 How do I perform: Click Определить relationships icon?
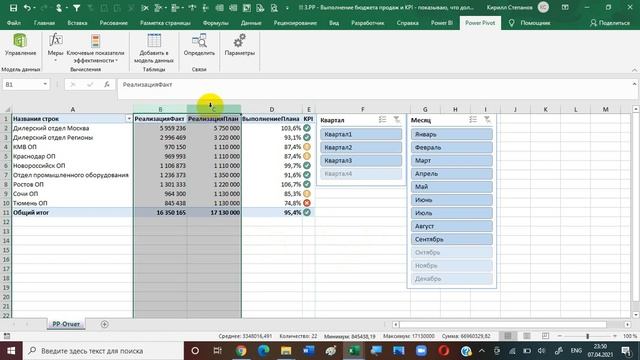[199, 41]
